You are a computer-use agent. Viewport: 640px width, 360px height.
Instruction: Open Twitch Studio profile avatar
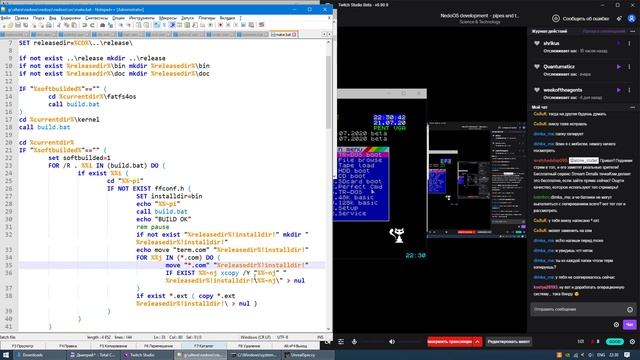[631, 18]
